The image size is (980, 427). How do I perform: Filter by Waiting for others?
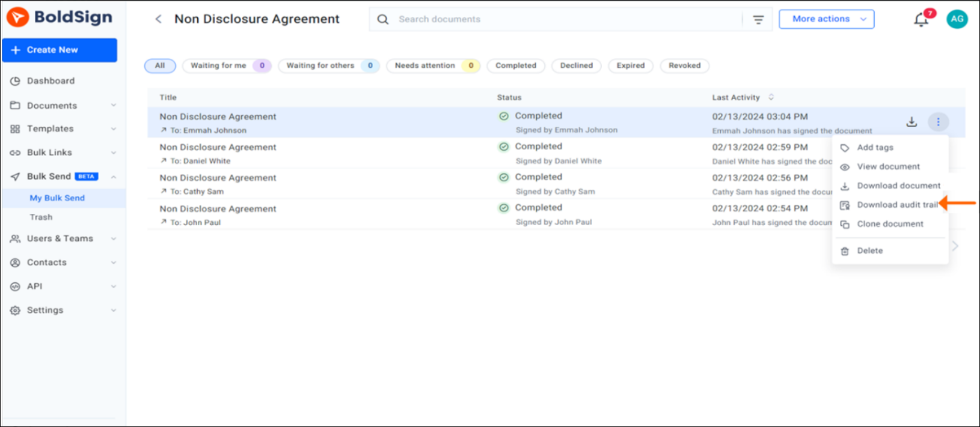click(329, 66)
